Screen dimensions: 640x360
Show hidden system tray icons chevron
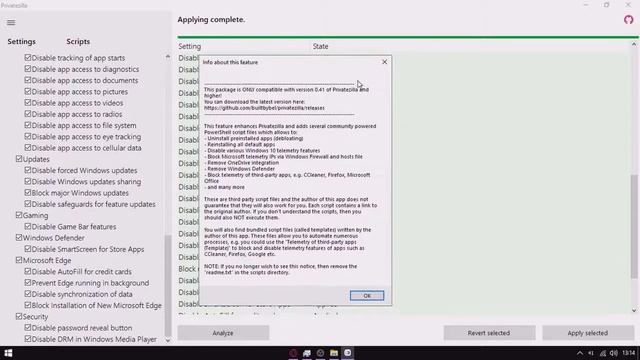(580, 353)
